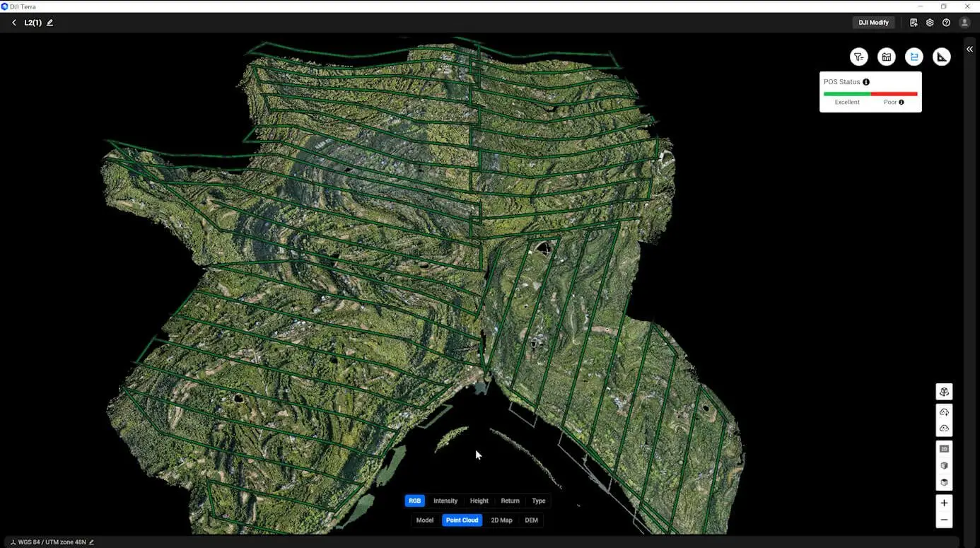Click the red Poor segment of POS bar

tap(894, 94)
